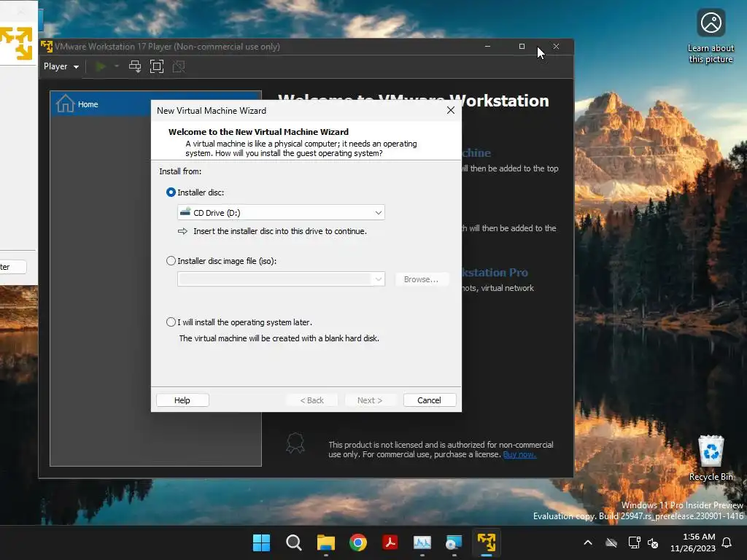This screenshot has height=560, width=747.
Task: Click the Send Ctrl+Alt+Del toolbar icon
Action: (x=135, y=66)
